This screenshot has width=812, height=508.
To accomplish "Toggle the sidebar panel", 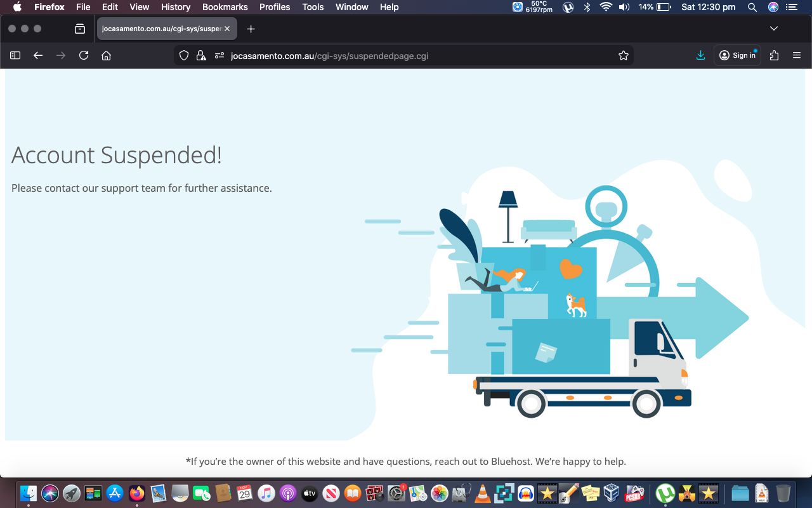I will point(15,56).
